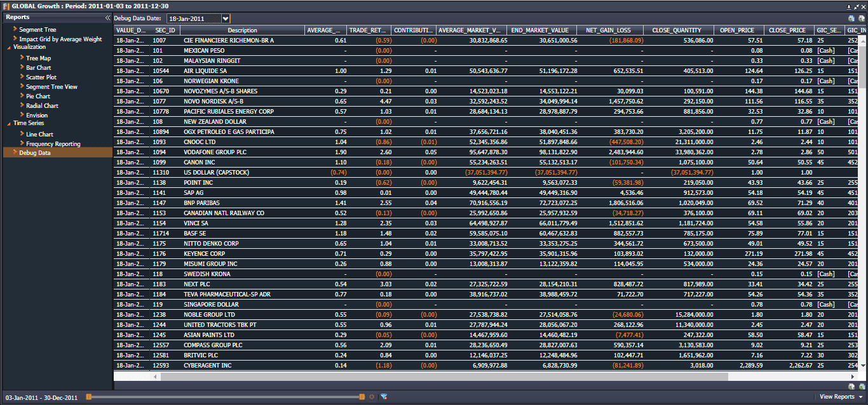The height and width of the screenshot is (405, 868).
Task: Select the VODAFONE GROUP PLC row
Action: tap(487, 152)
